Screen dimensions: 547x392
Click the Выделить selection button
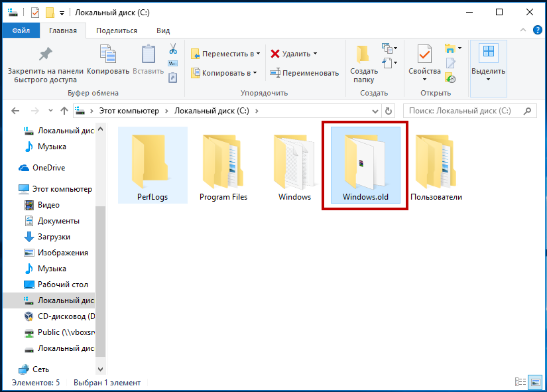489,68
